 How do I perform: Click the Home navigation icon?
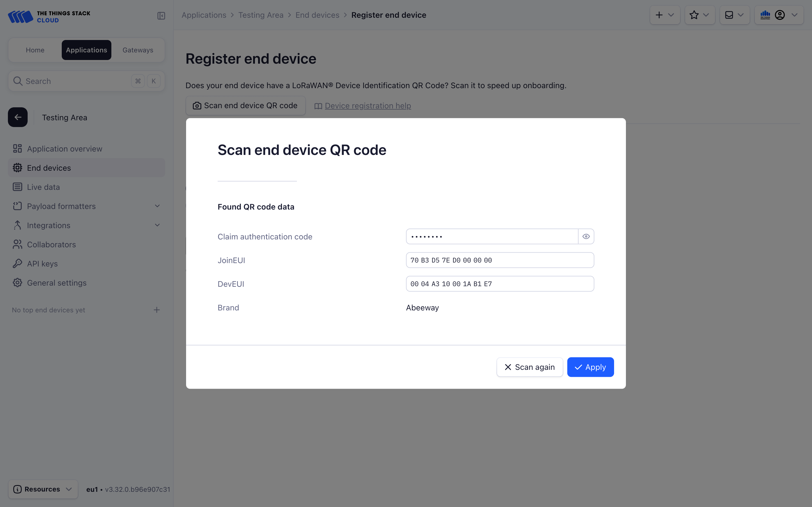coord(34,50)
